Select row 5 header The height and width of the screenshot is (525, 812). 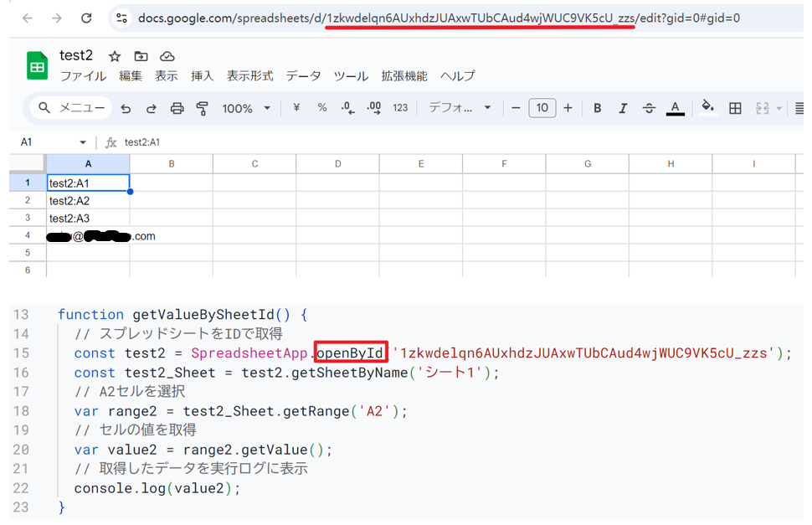point(28,253)
